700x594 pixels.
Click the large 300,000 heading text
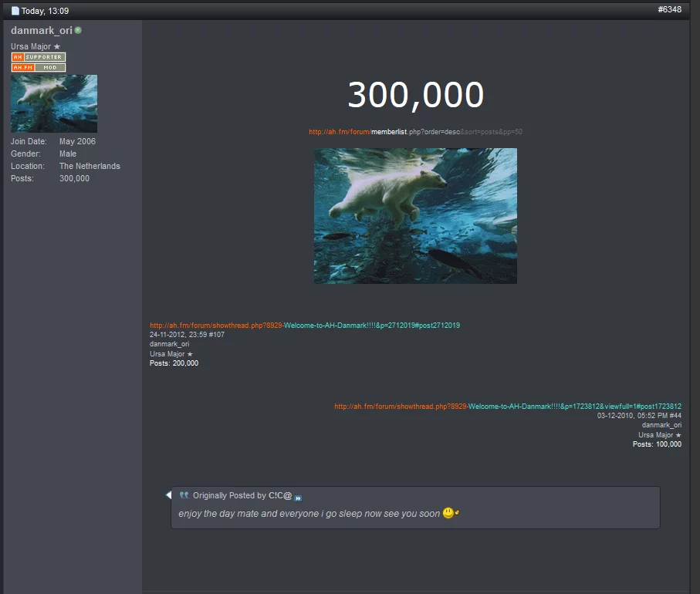pos(415,95)
